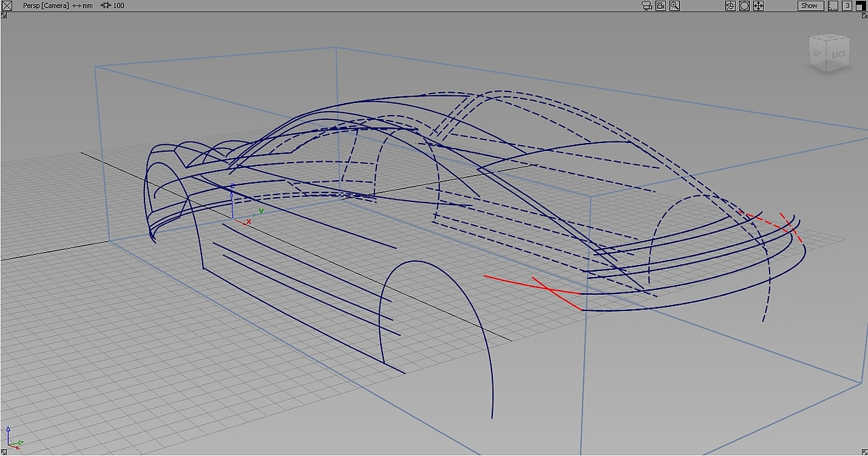Toggle the circular safe-area overlay icon
The height and width of the screenshot is (456, 868).
pyautogui.click(x=744, y=5)
